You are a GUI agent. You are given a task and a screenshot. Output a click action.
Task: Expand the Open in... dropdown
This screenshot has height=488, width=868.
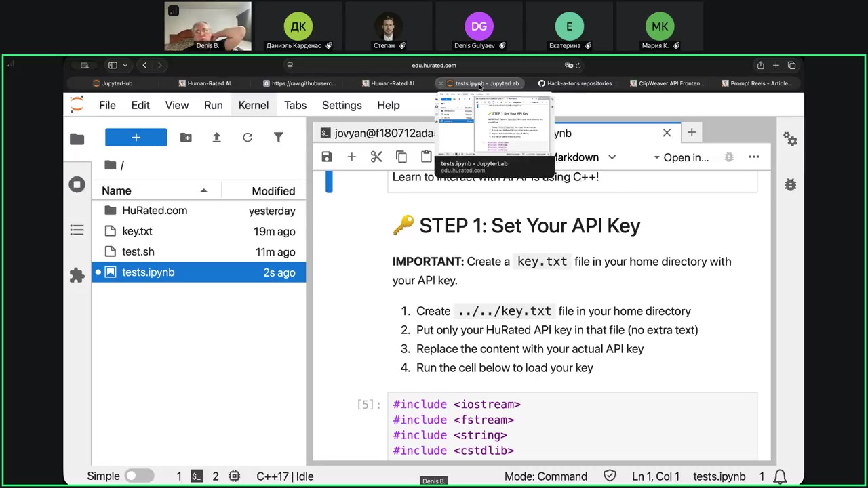tap(681, 157)
